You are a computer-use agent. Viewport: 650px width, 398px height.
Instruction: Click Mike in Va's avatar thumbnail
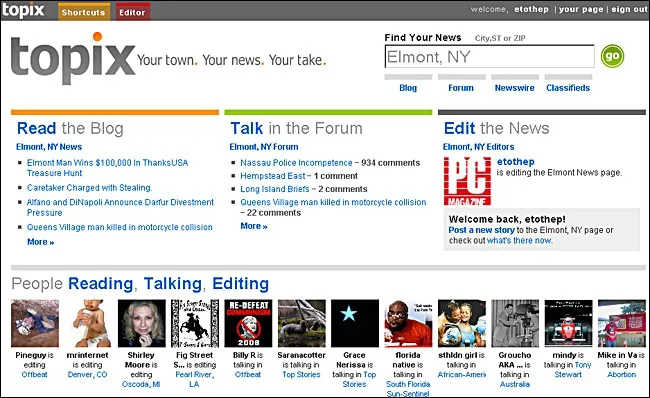click(622, 323)
